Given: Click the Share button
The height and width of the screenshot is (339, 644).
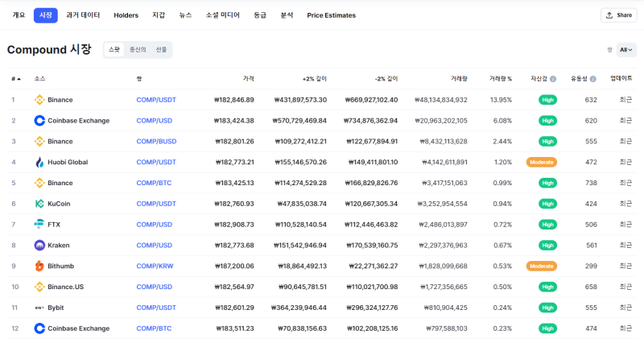Looking at the screenshot, I should coord(618,15).
